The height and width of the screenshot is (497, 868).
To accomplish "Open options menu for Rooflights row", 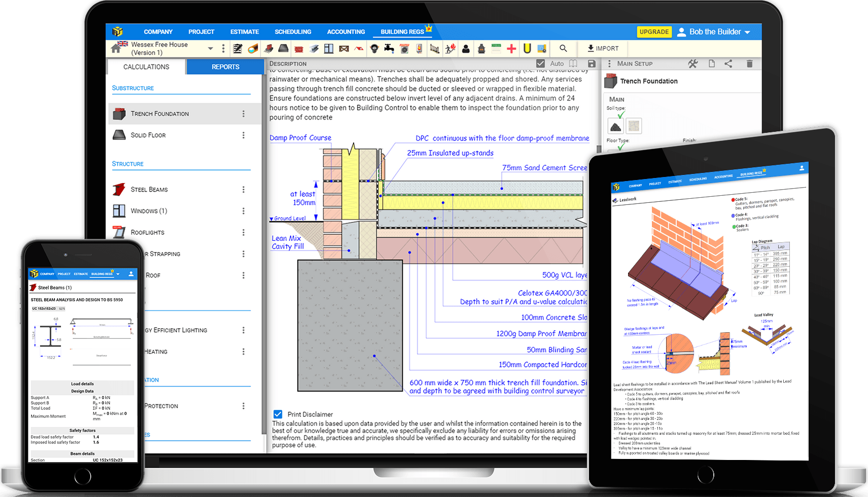I will tap(244, 232).
